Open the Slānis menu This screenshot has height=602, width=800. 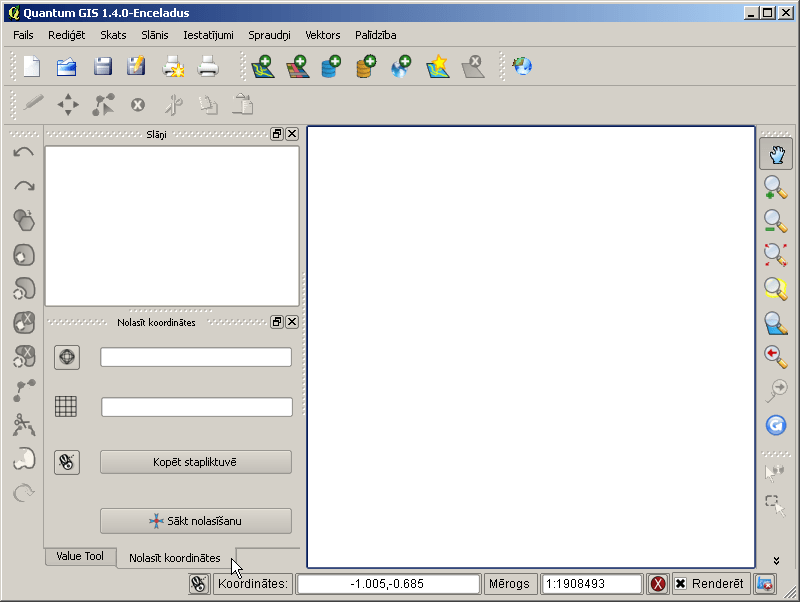tap(155, 35)
